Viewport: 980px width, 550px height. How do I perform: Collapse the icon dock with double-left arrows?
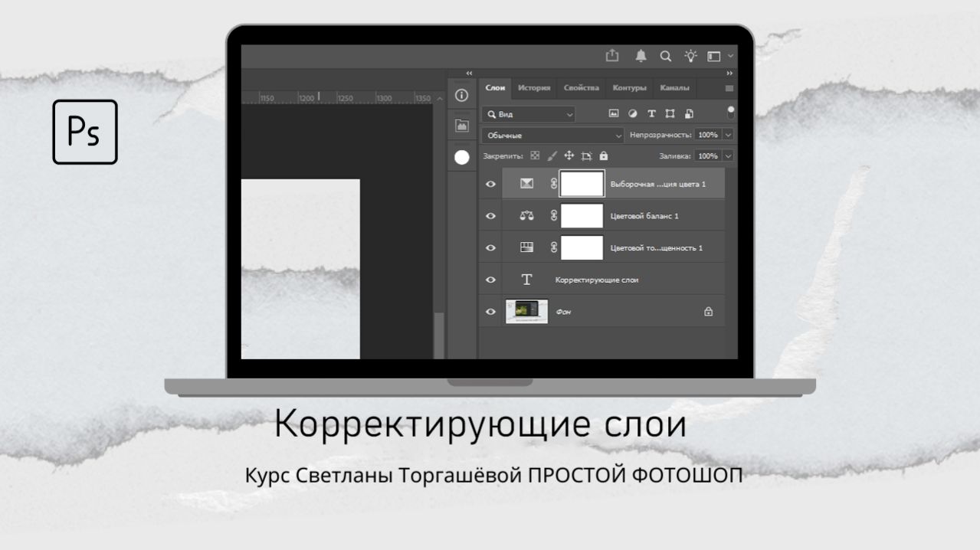pyautogui.click(x=469, y=74)
